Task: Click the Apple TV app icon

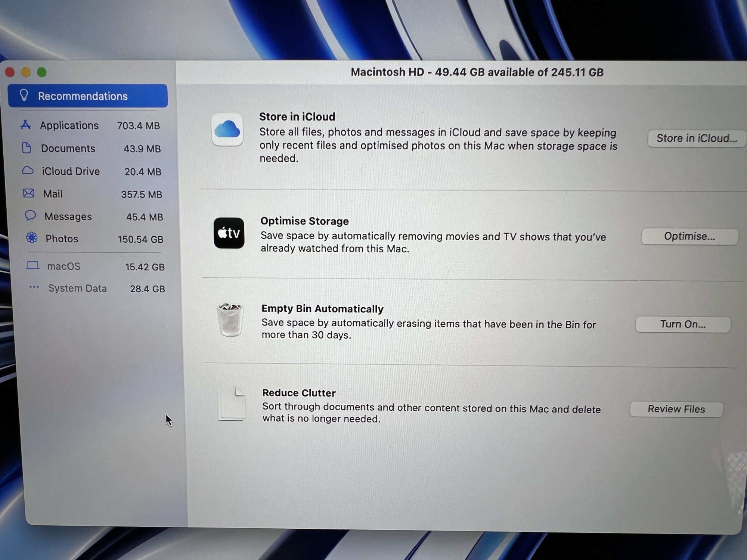Action: pyautogui.click(x=229, y=233)
